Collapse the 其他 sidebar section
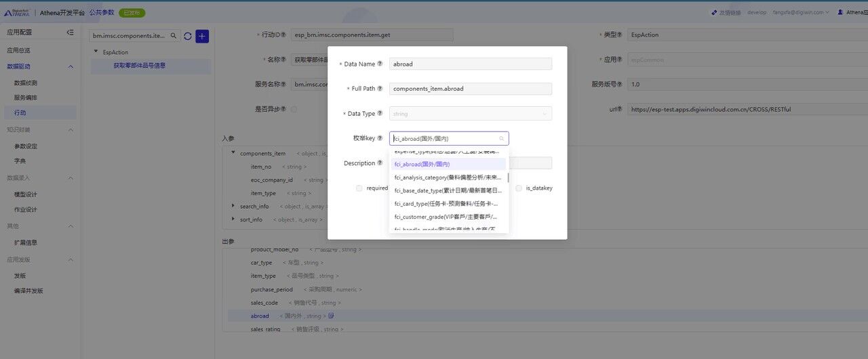868x359 pixels. point(71,226)
